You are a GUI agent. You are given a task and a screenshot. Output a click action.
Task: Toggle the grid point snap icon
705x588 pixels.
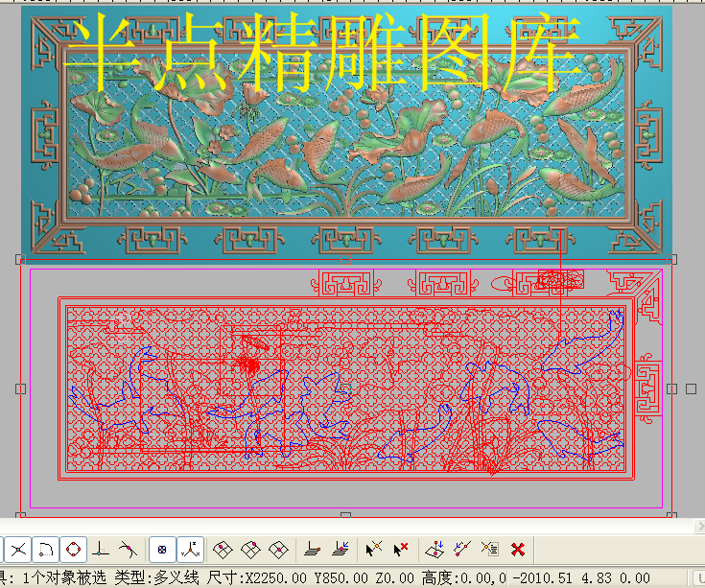[x=162, y=550]
